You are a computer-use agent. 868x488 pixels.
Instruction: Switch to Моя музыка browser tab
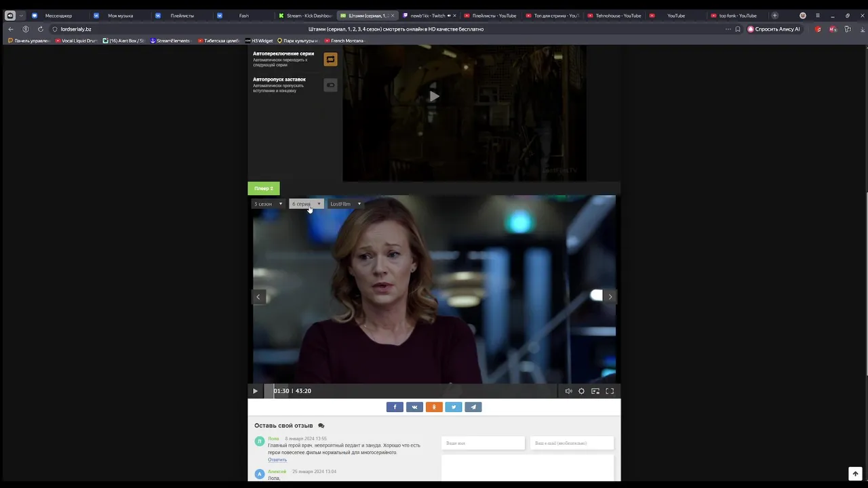point(120,16)
